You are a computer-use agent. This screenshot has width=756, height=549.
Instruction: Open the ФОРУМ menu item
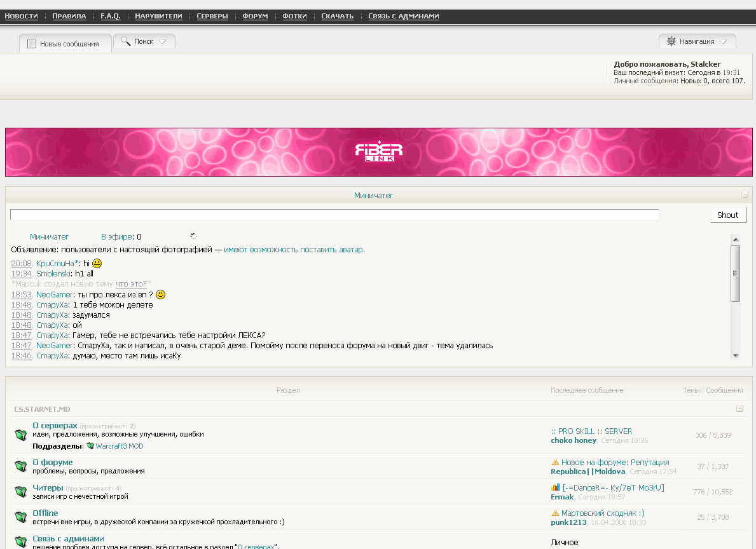pyautogui.click(x=255, y=16)
